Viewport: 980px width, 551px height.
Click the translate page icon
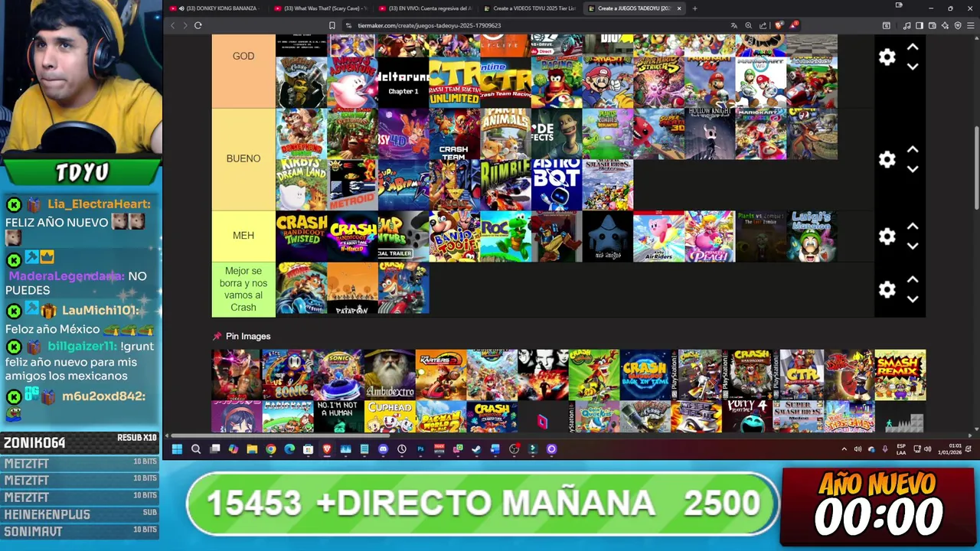click(734, 25)
